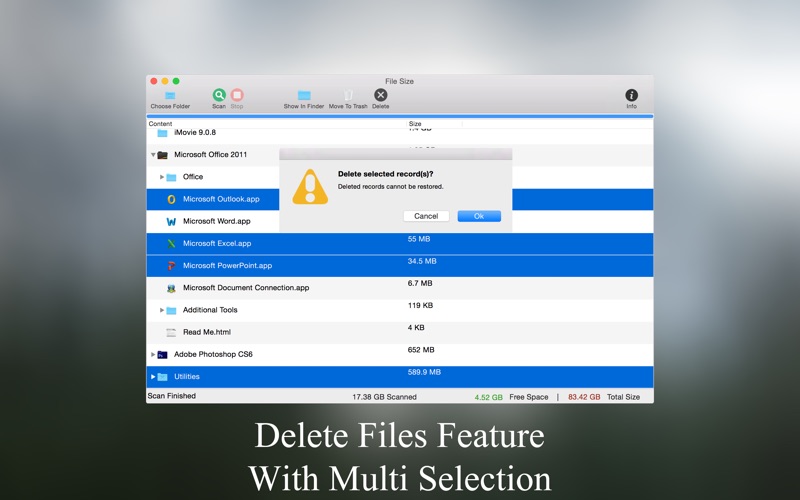Click the Microsoft Office 2011 folder icon

point(163,155)
